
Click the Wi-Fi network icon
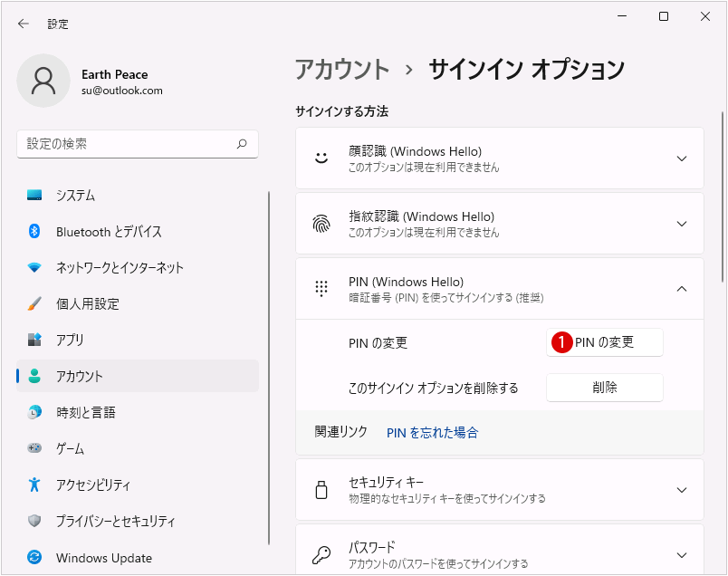(34, 267)
